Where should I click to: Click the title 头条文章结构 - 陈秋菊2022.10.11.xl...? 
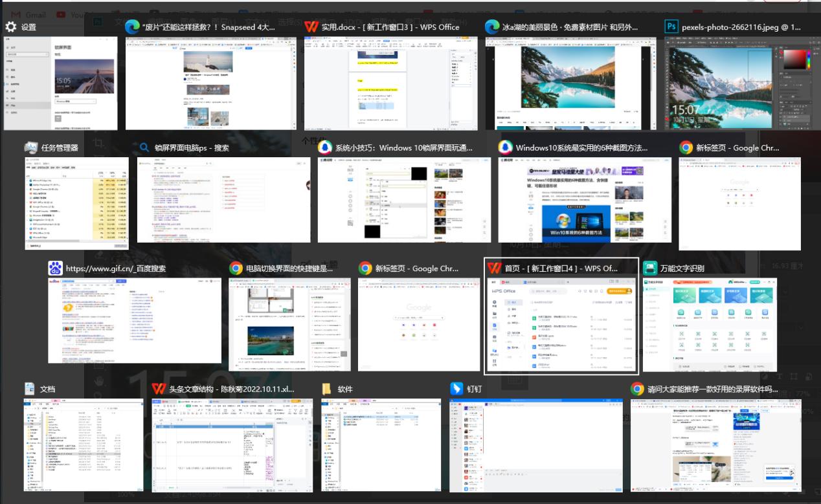pyautogui.click(x=232, y=389)
